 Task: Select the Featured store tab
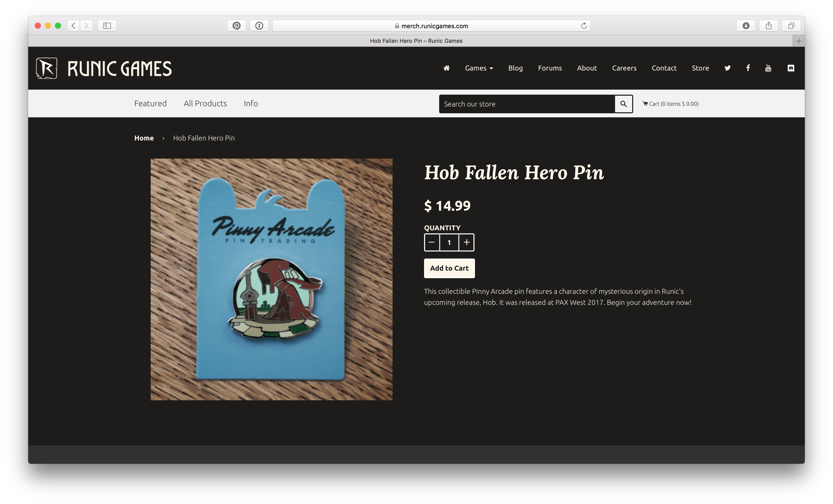click(x=150, y=103)
